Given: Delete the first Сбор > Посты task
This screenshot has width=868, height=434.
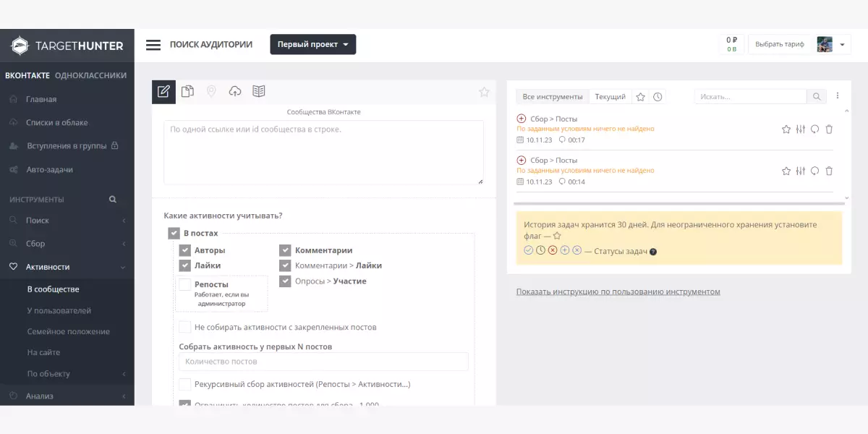Looking at the screenshot, I should (829, 129).
